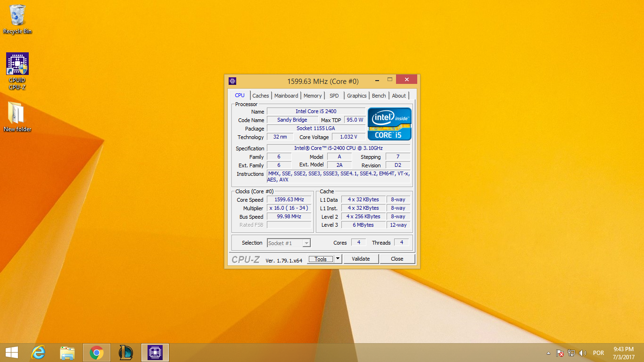Click the Revision D2 value

point(398,165)
